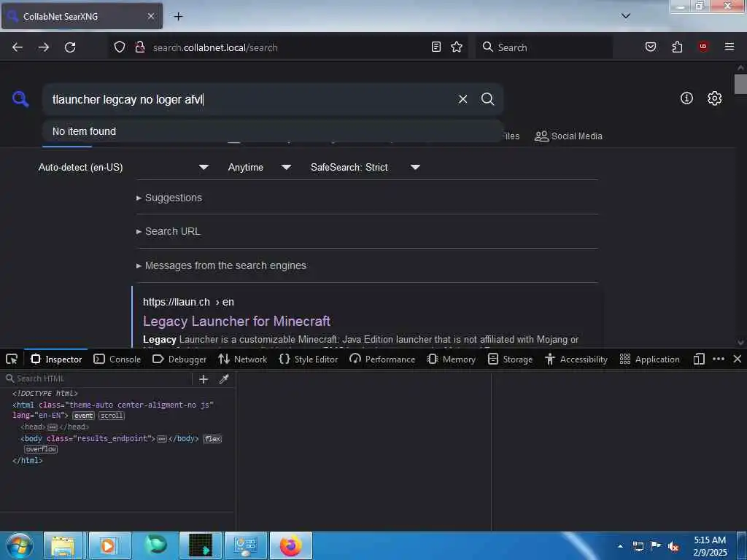Screen dimensions: 747x560
Task: List all tabs via chevron button
Action: click(x=626, y=16)
